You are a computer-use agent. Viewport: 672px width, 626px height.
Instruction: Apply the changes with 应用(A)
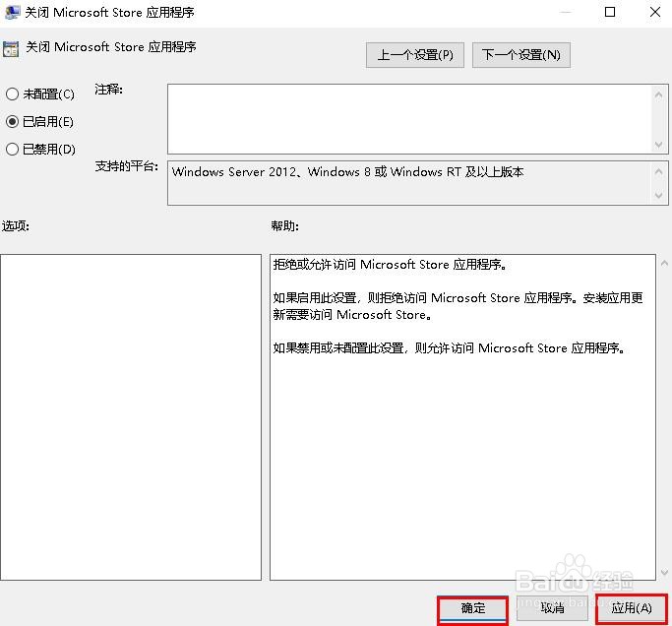[x=632, y=608]
